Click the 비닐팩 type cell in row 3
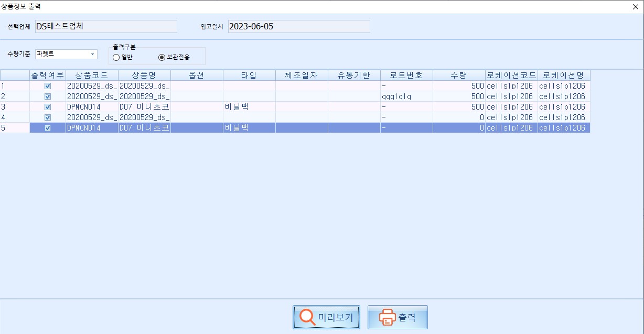644x334 pixels. pos(249,107)
